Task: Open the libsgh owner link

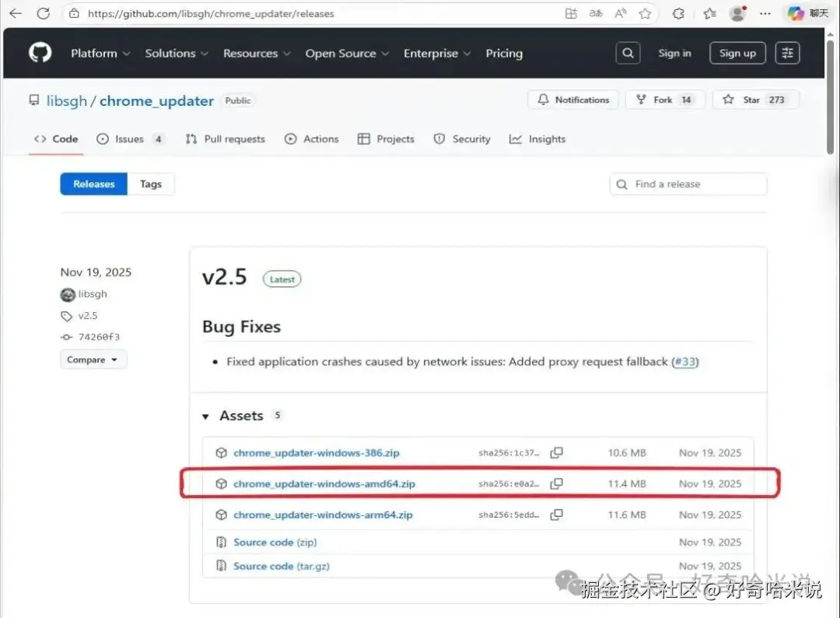Action: pos(66,100)
